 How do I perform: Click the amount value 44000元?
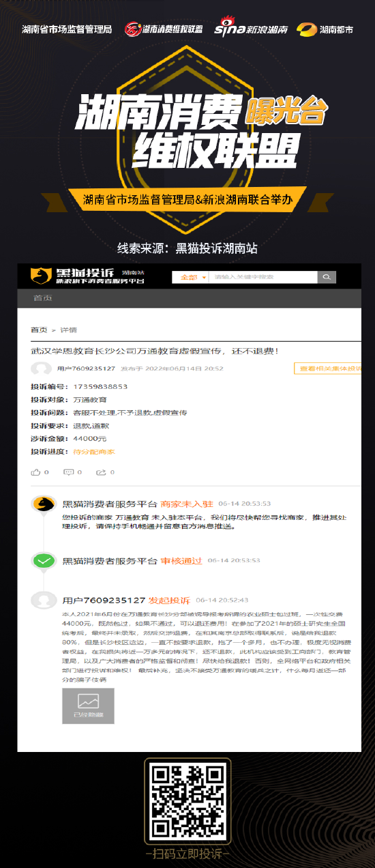[x=90, y=439]
